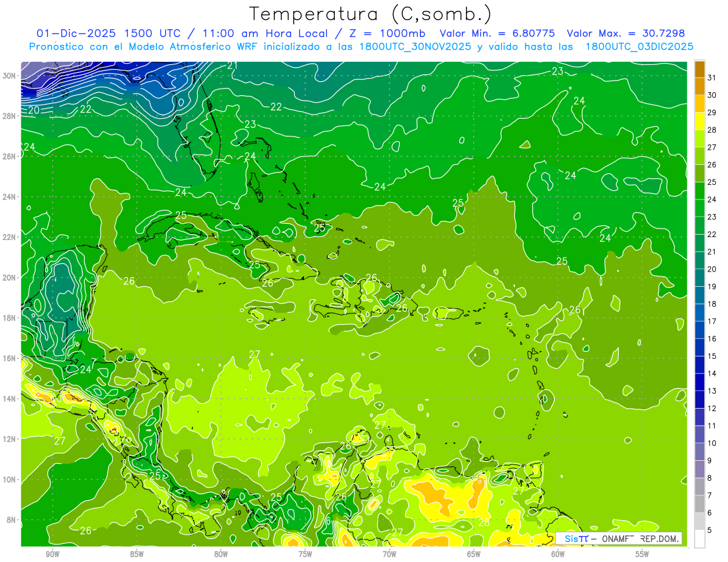This screenshot has width=728, height=562.
Task: Click the white swatch below 5
Action: point(700,539)
